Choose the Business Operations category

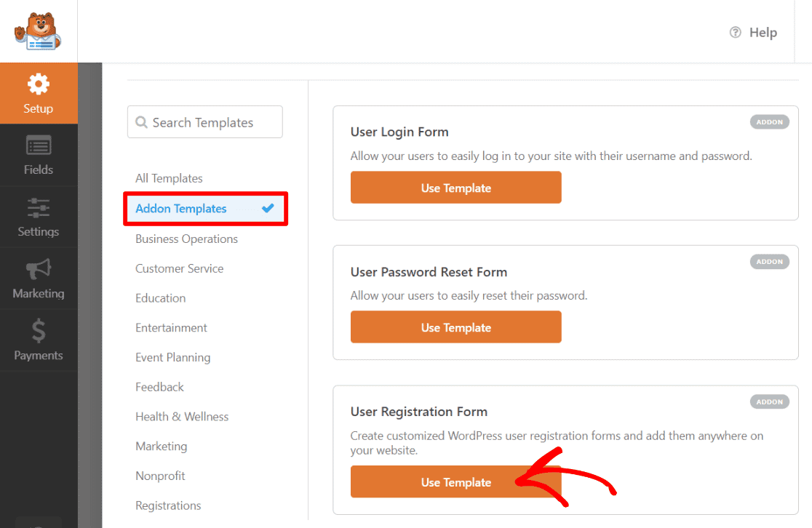186,239
